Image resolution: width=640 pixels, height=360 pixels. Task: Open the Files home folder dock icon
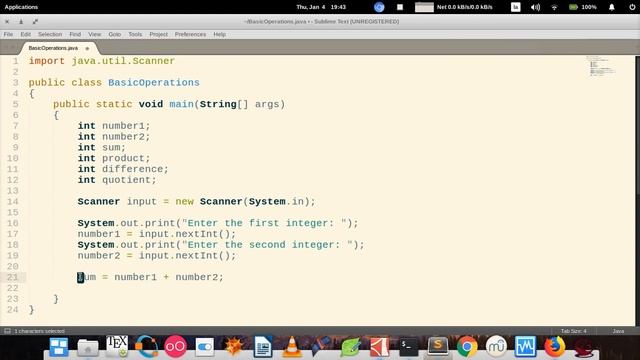(88, 347)
